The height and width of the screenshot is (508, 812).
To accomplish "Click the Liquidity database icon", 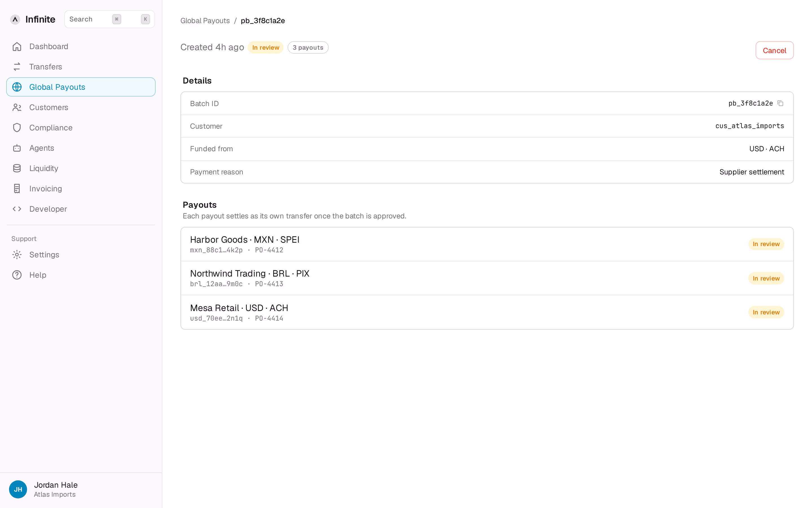I will pyautogui.click(x=17, y=168).
